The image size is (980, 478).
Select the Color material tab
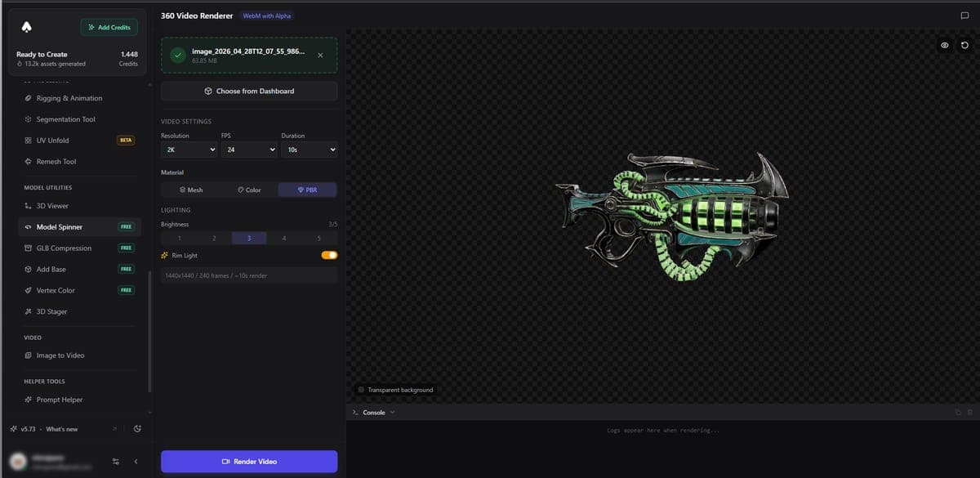(x=249, y=190)
